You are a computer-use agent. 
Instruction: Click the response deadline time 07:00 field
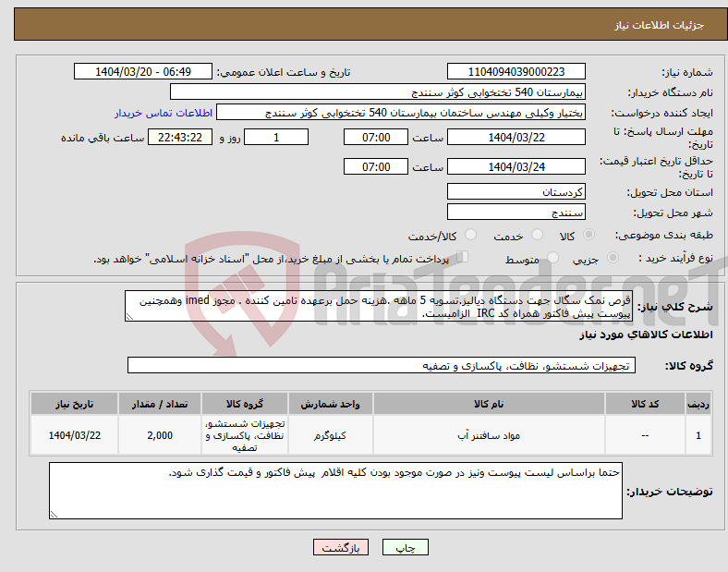376,138
